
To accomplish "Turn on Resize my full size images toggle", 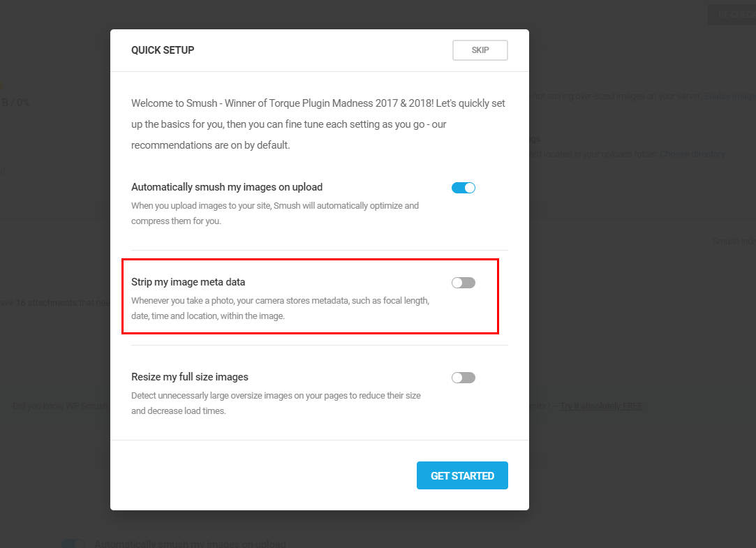I will pos(464,378).
